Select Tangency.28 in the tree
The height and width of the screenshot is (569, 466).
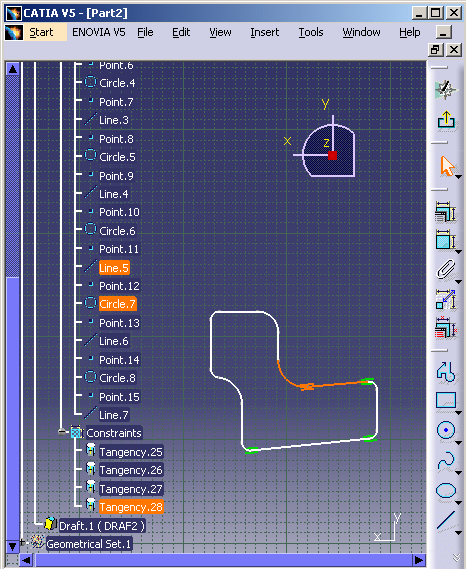point(131,507)
